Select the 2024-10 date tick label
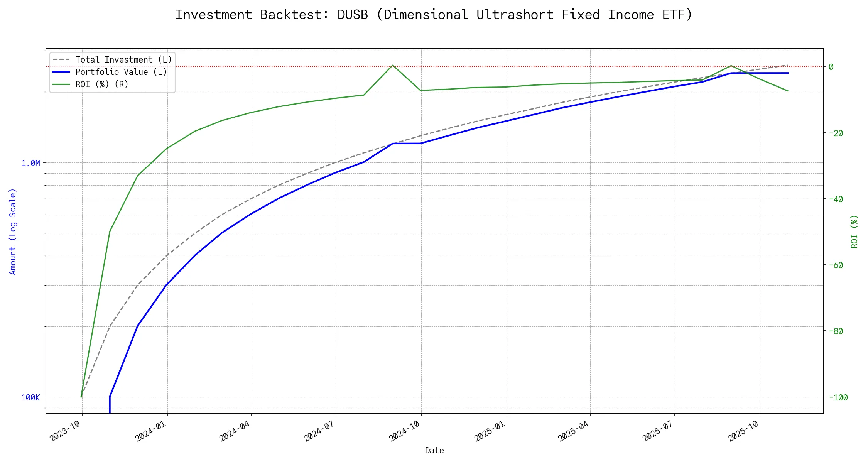The width and height of the screenshot is (868, 463). [404, 431]
